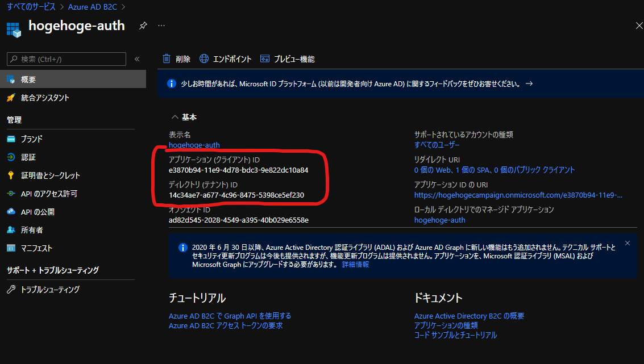Select 概要 in the sidebar
This screenshot has width=644, height=364.
pos(73,79)
